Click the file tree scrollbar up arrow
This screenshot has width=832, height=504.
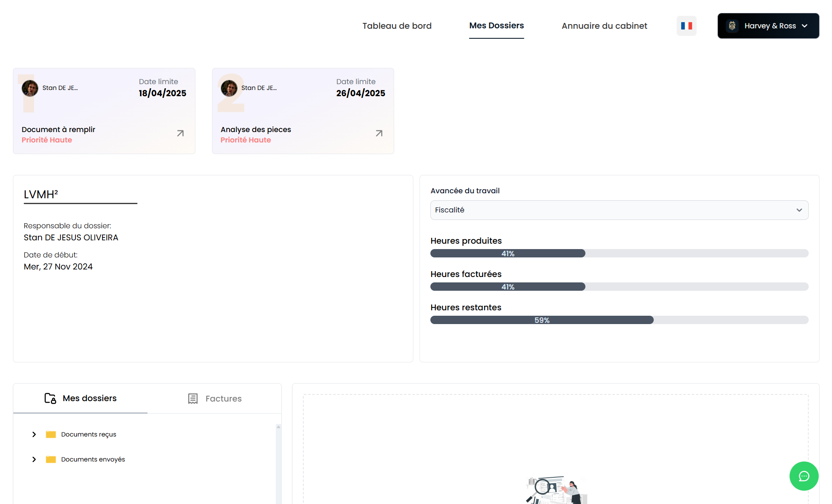pyautogui.click(x=278, y=427)
